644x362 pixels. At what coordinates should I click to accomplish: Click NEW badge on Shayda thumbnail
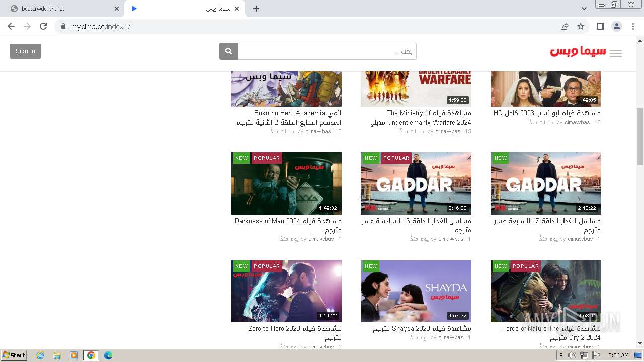371,266
